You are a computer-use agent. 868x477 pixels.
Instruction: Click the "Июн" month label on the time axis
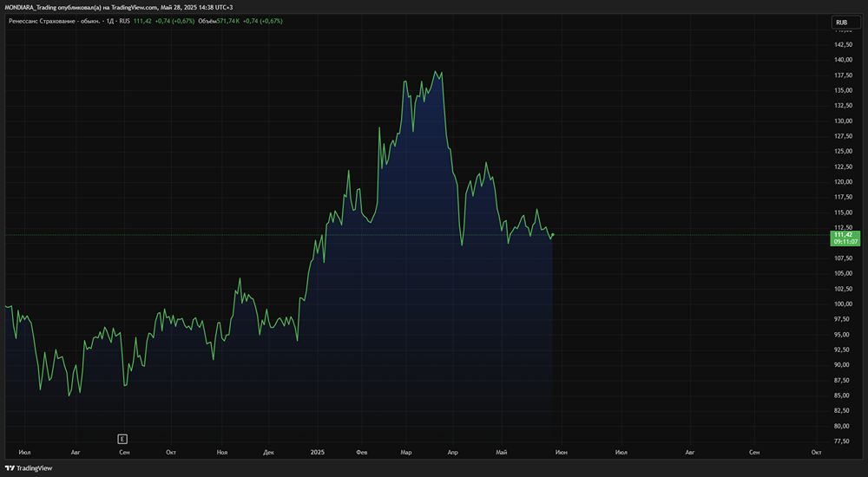[561, 452]
